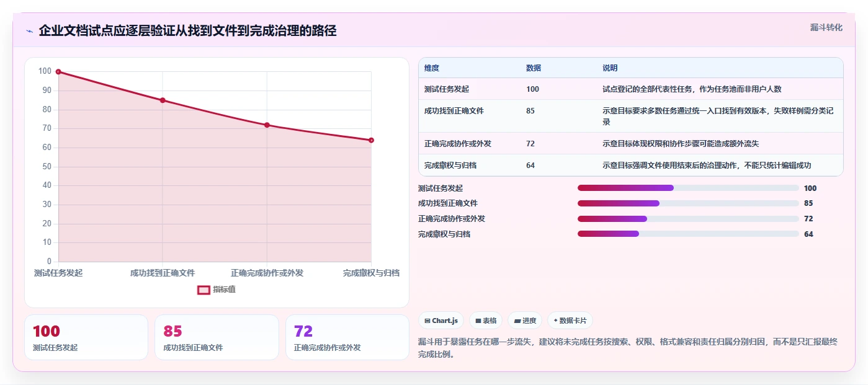The width and height of the screenshot is (868, 385).
Task: Click x-axis label 测试任务发起
Action: point(58,273)
